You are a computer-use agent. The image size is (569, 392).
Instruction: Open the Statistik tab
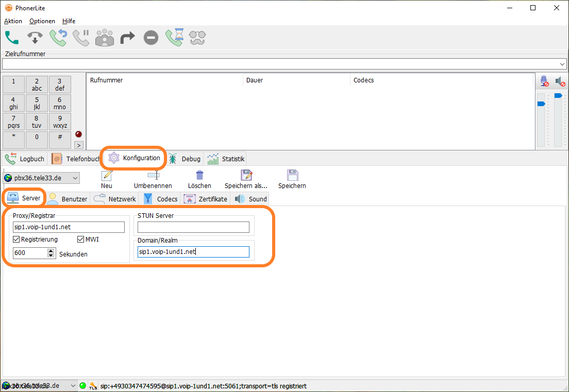pos(226,159)
